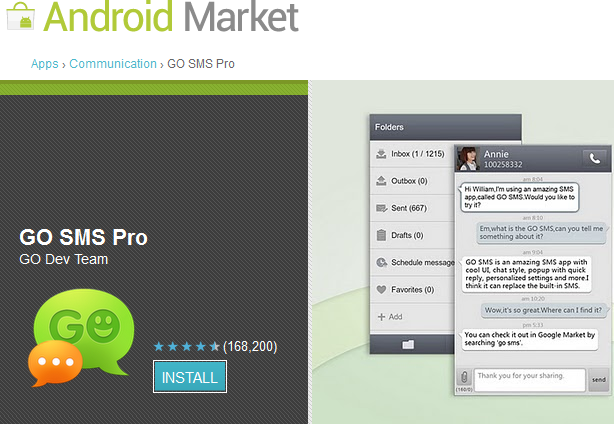The image size is (614, 424).
Task: Go to the Apps breadcrumb link
Action: click(x=45, y=64)
